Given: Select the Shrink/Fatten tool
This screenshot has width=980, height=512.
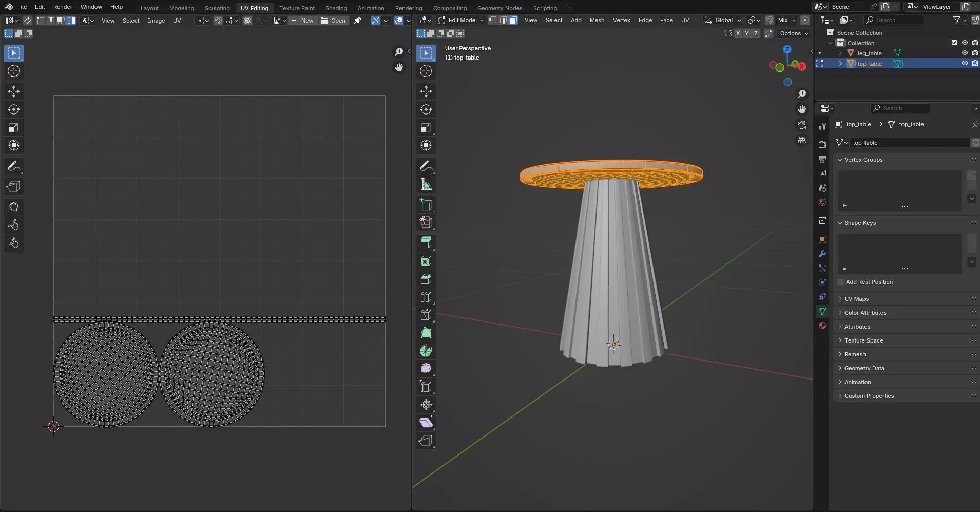Looking at the screenshot, I should point(426,404).
